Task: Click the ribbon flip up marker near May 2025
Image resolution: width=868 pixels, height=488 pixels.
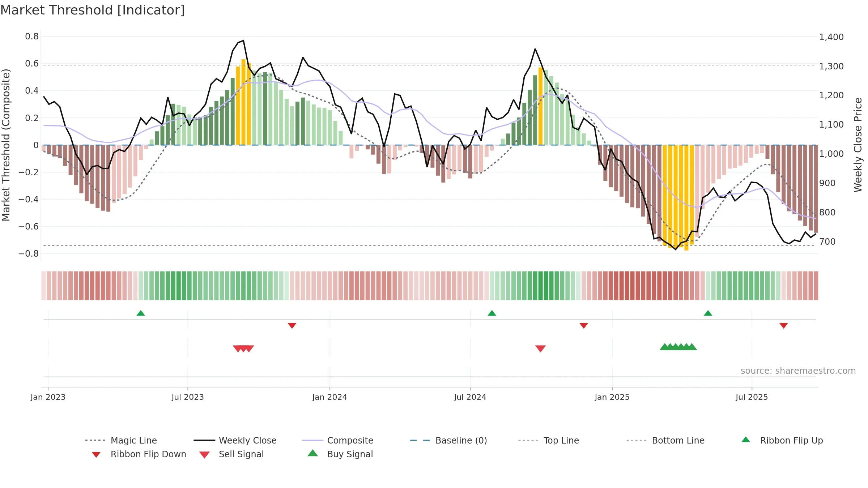Action: coord(708,313)
